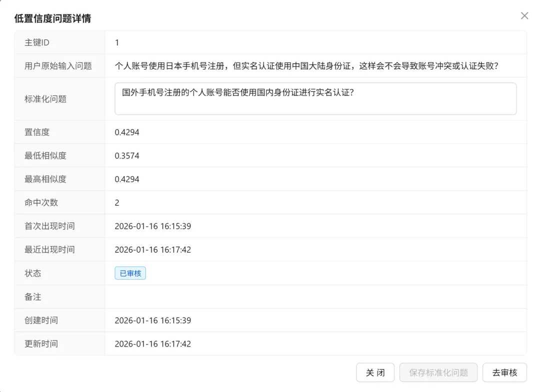The image size is (540, 392).
Task: Click the 已审核 status badge
Action: (129, 273)
